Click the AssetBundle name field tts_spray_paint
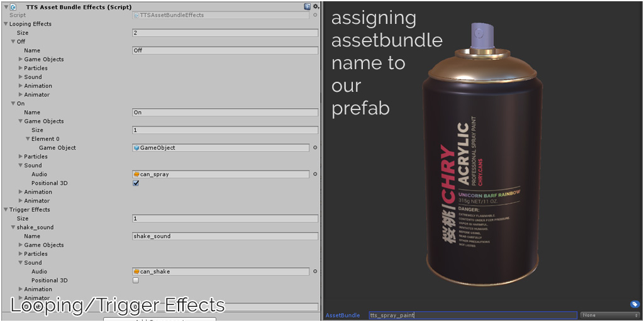The width and height of the screenshot is (644, 322). pyautogui.click(x=473, y=316)
